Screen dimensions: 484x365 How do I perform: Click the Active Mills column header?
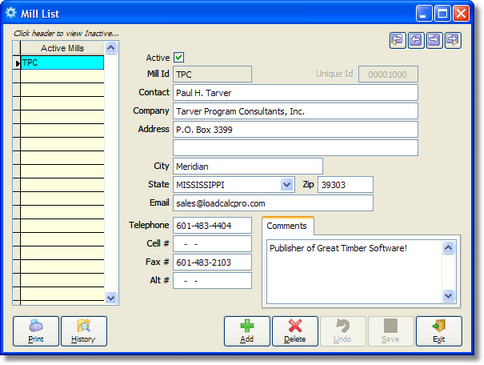click(x=62, y=48)
